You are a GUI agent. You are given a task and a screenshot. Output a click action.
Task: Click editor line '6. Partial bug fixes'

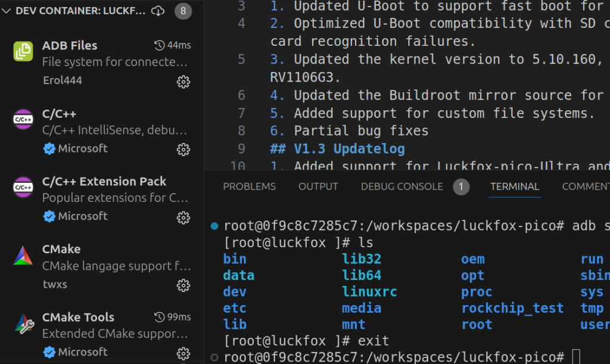[x=349, y=130]
